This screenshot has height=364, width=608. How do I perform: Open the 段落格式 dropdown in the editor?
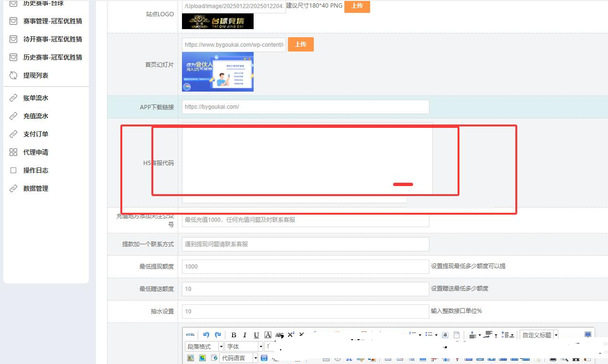(x=204, y=346)
